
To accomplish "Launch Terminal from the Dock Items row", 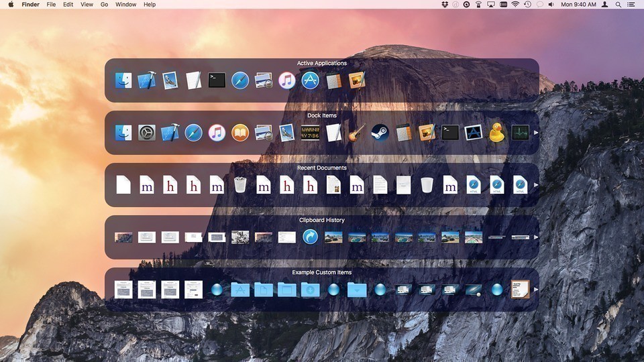I will point(450,133).
